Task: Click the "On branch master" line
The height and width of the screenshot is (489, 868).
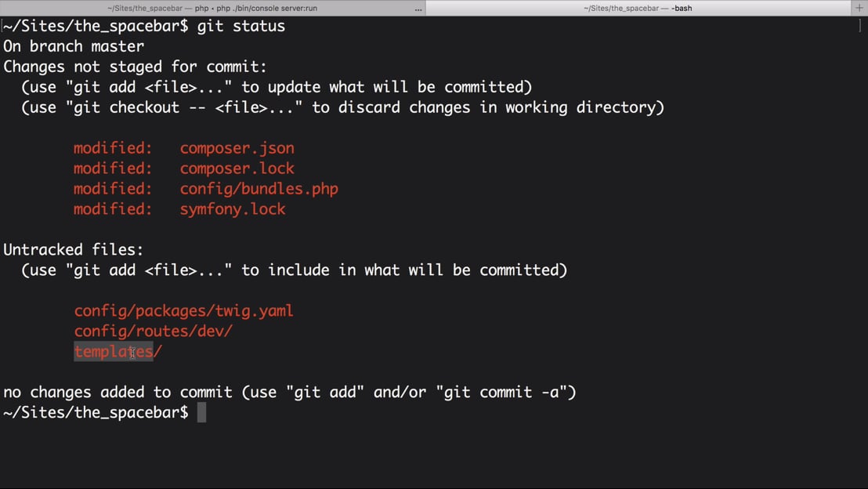Action: [74, 46]
